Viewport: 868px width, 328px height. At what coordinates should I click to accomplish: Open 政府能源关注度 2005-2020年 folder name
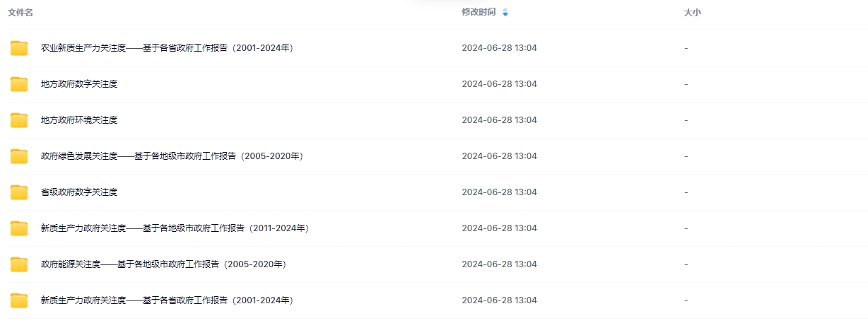[163, 264]
